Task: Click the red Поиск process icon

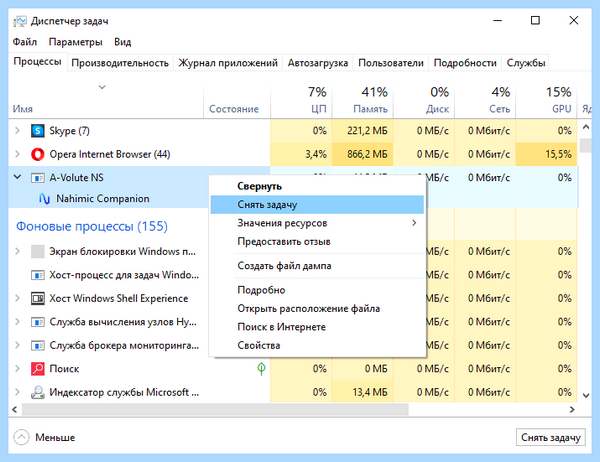Action: click(x=38, y=369)
